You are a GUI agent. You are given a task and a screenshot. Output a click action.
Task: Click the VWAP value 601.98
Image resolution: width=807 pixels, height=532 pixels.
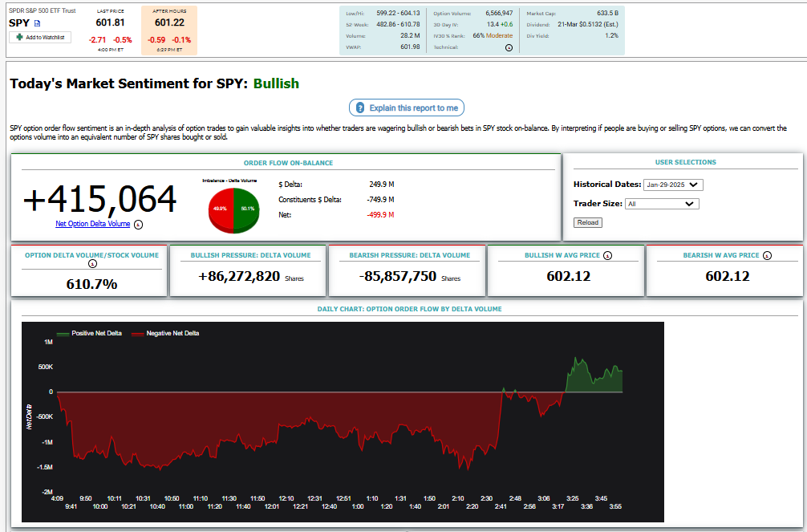(x=410, y=47)
